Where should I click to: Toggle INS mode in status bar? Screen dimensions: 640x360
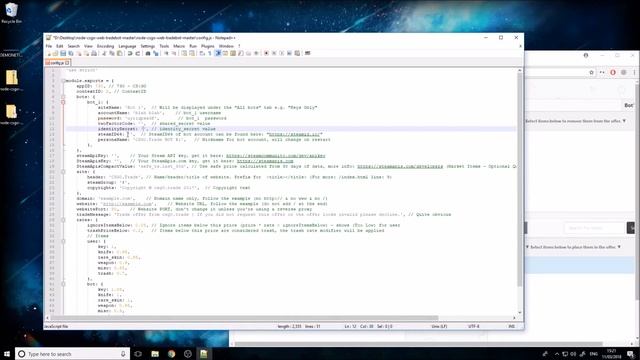point(511,327)
